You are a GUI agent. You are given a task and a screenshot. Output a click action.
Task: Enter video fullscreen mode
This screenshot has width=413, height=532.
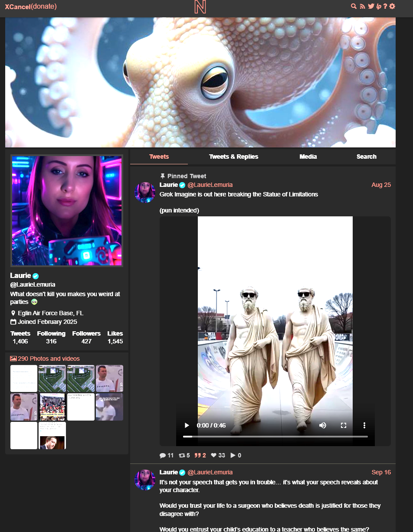(x=344, y=425)
